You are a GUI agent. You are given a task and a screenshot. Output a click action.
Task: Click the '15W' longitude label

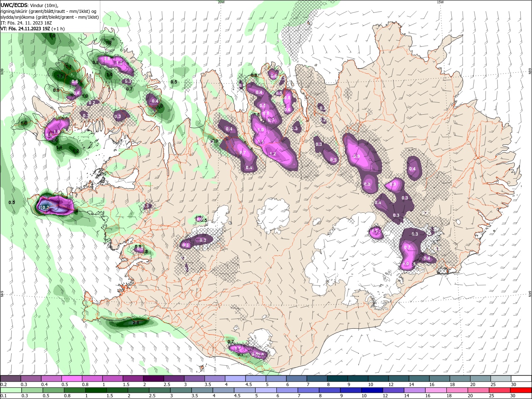click(440, 2)
